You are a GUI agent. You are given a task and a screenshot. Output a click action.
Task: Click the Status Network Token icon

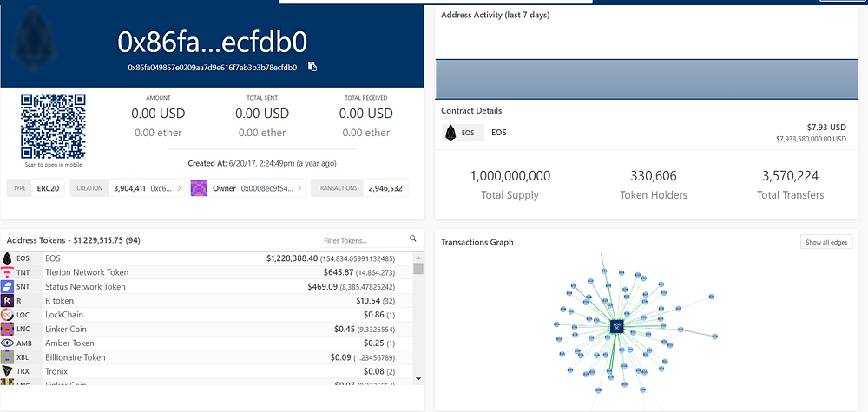click(7, 286)
